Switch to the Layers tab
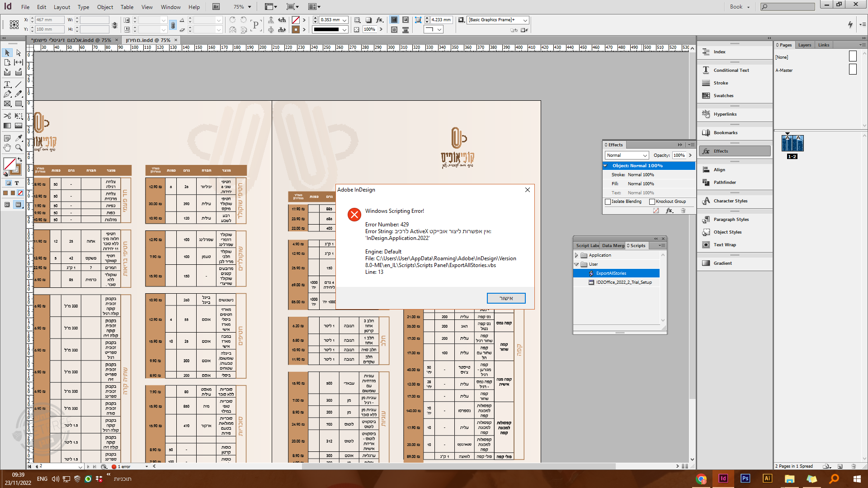Screen dimensions: 868x488 (x=804, y=45)
